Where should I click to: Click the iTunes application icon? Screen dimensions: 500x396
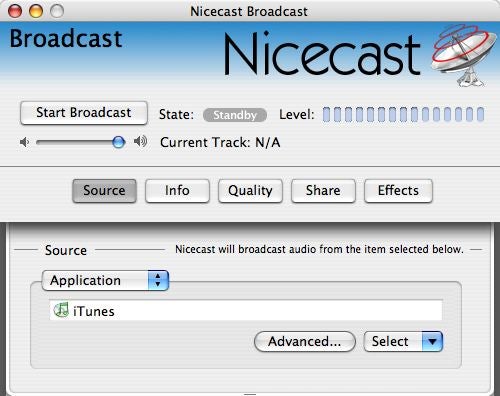(x=61, y=310)
